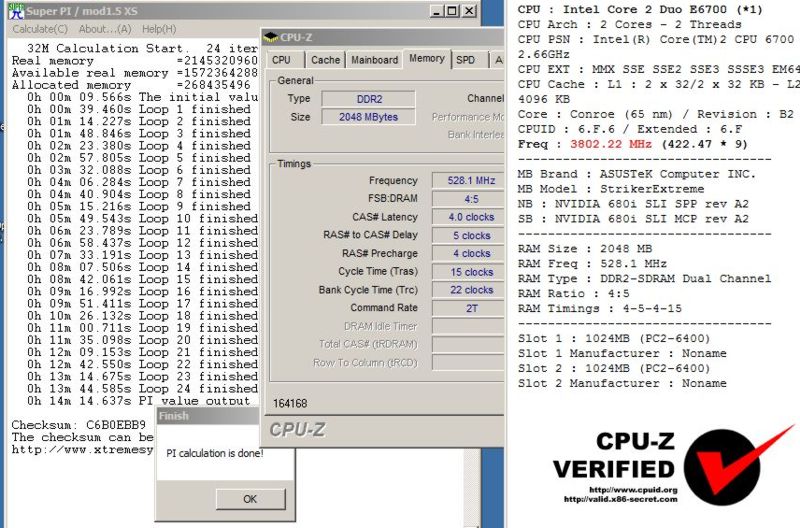The image size is (800, 528).
Task: Click the 164168 number in CPU-Z
Action: tap(290, 404)
